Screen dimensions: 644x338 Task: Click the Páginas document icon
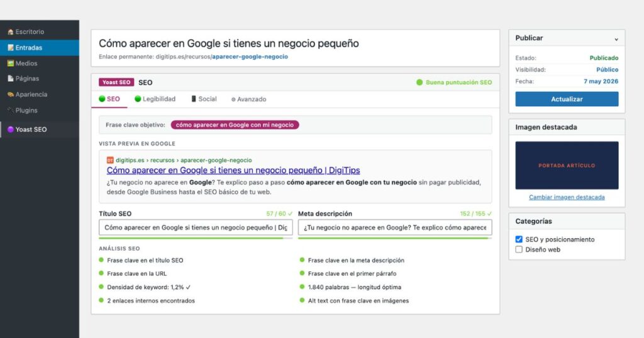tap(11, 79)
